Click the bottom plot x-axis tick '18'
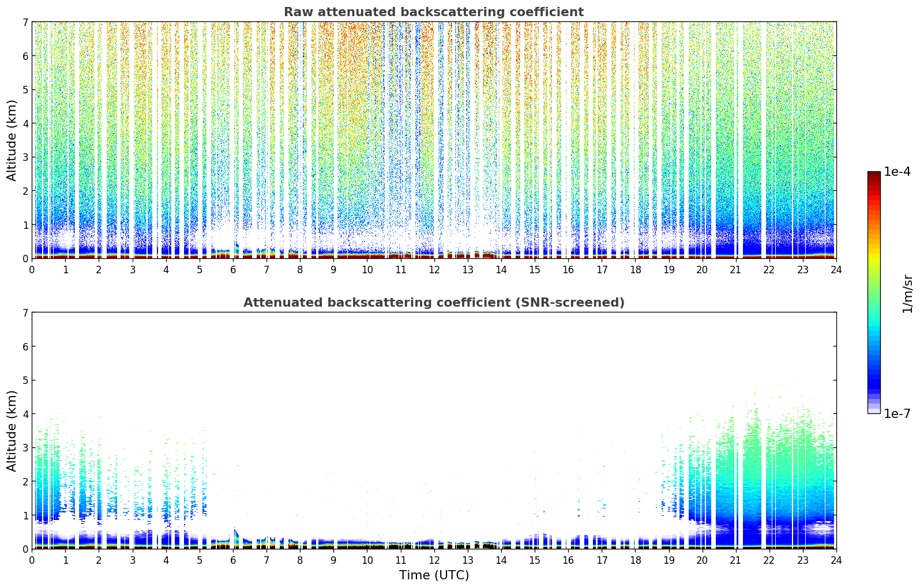This screenshot has width=920, height=588. coord(635,560)
